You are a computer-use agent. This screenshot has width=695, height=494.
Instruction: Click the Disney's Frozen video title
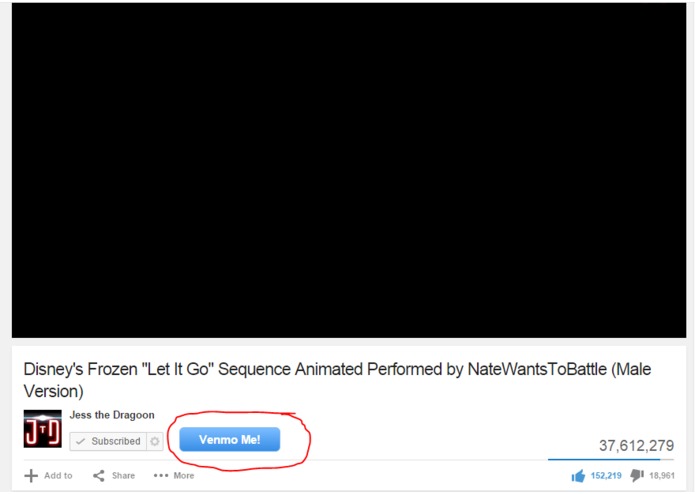pos(337,380)
